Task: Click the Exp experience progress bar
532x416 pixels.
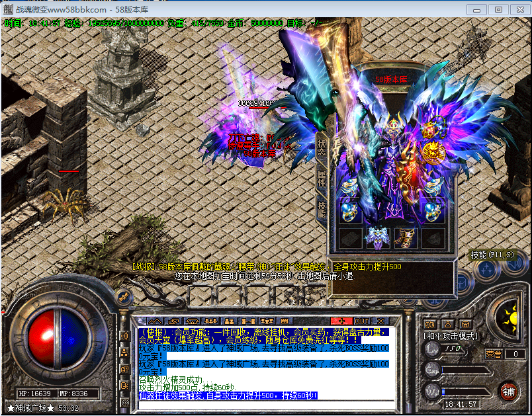Action: click(x=466, y=370)
